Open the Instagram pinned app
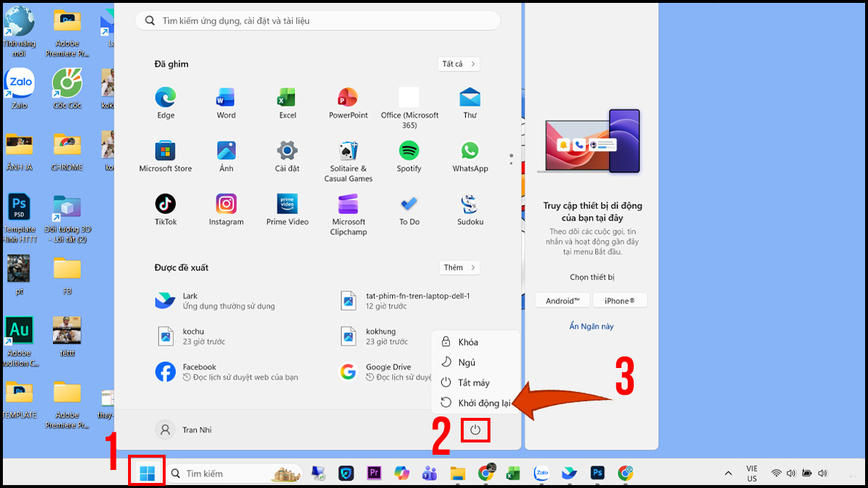The height and width of the screenshot is (488, 868). point(226,205)
